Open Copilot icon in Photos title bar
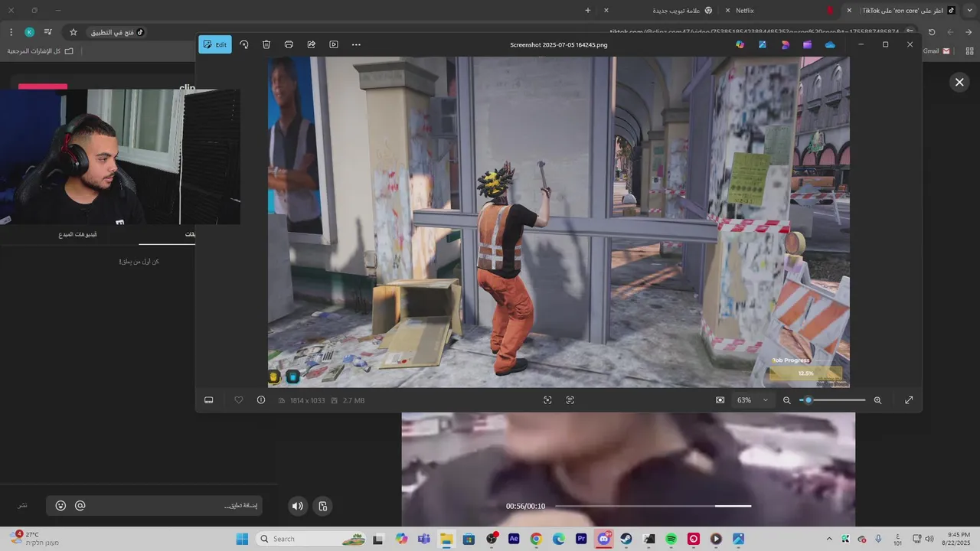 pyautogui.click(x=740, y=44)
